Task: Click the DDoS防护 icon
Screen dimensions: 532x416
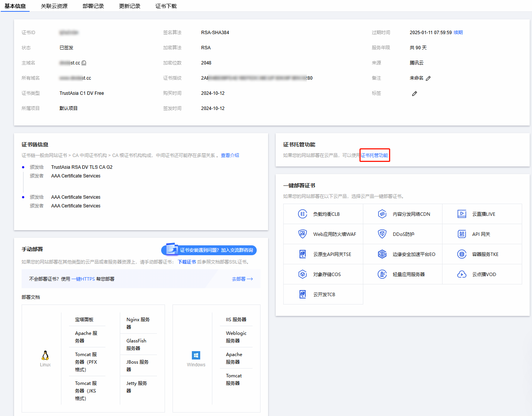Action: click(382, 234)
